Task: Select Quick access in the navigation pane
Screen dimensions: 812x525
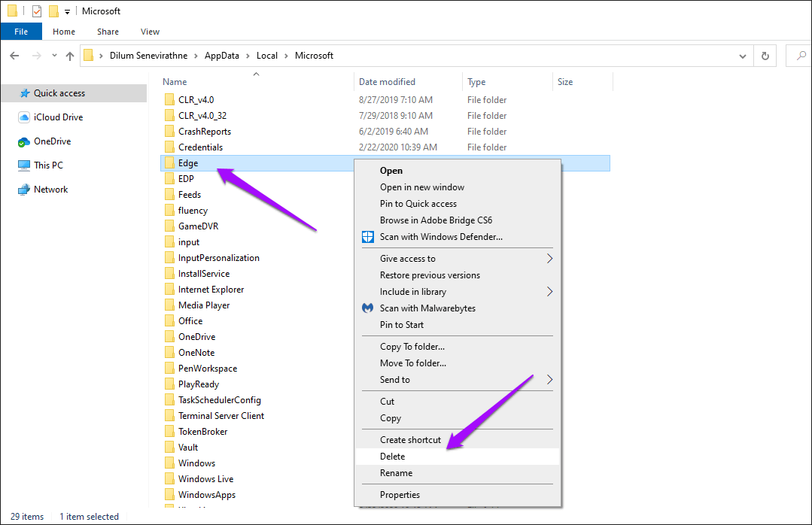Action: pyautogui.click(x=74, y=93)
